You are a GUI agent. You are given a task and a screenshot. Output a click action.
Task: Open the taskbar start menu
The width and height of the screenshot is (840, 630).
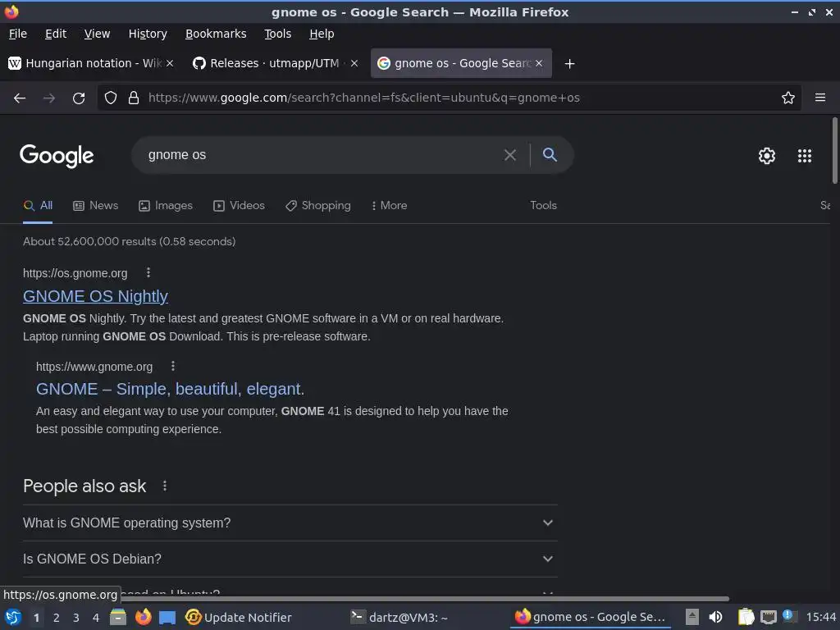(x=13, y=617)
